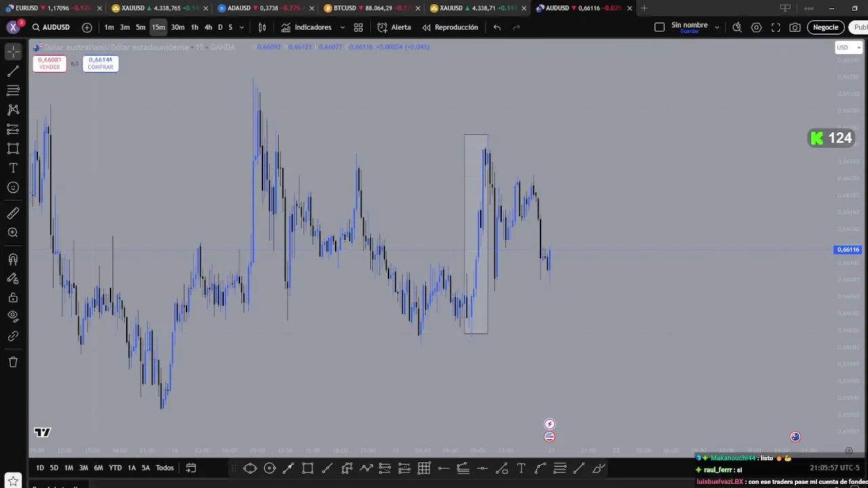868x488 pixels.
Task: Select the crosshair cursor tool
Action: [x=13, y=52]
